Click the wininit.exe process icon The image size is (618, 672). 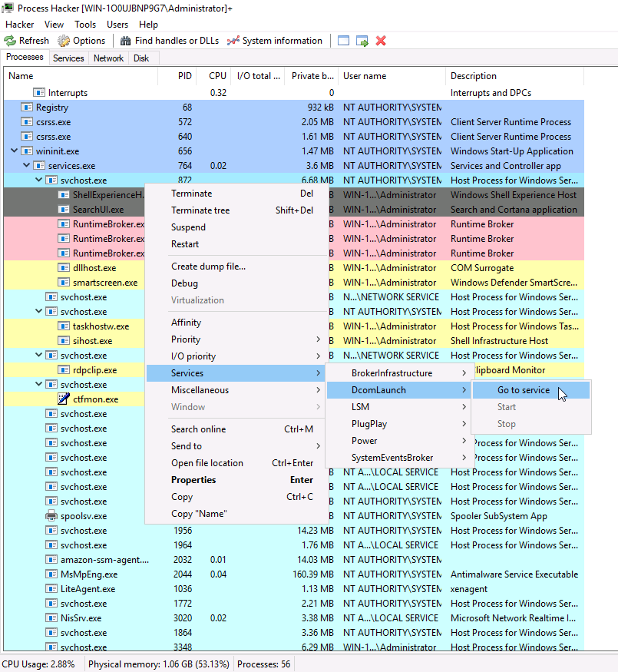pyautogui.click(x=27, y=151)
